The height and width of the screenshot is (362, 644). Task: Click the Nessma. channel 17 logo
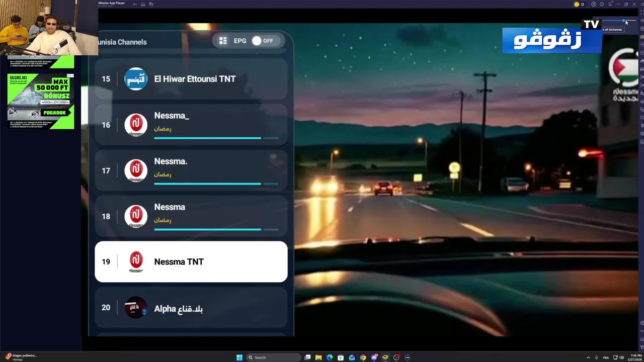point(136,170)
